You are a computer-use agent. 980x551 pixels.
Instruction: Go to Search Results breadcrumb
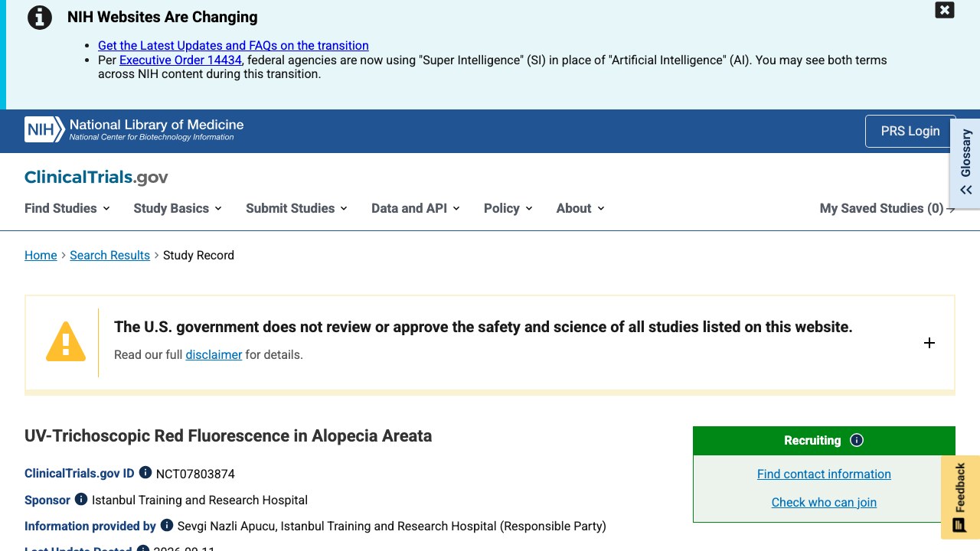109,255
